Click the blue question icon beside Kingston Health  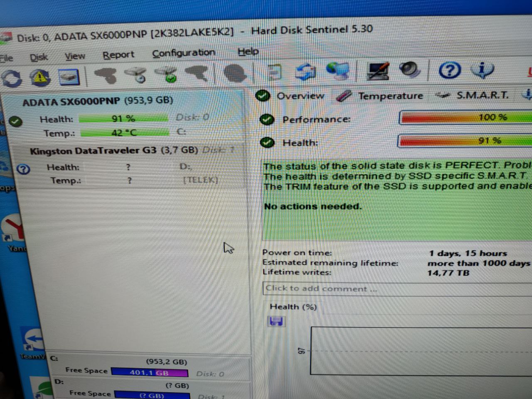24,169
